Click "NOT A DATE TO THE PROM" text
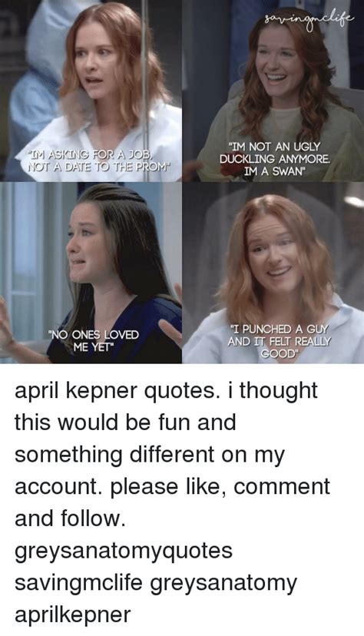The width and height of the screenshot is (364, 636). 98,166
